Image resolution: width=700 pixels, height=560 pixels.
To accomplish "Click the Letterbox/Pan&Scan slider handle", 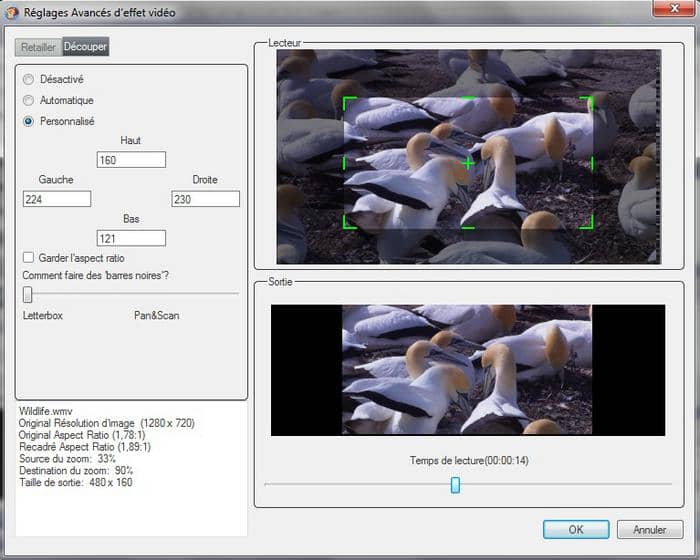I will coord(28,295).
